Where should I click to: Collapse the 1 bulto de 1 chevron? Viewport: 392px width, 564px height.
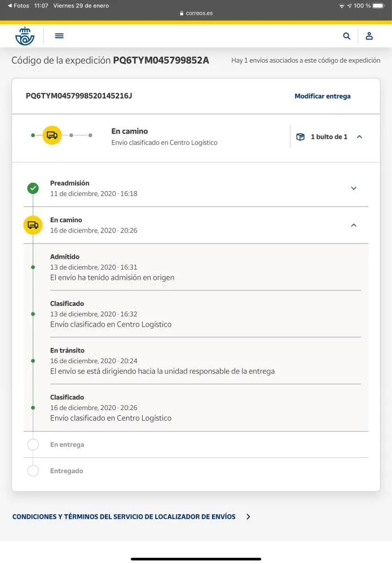click(360, 137)
